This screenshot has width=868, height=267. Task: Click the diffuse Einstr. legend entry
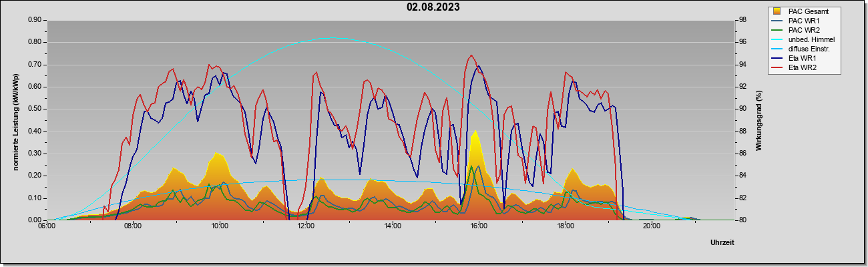click(x=810, y=49)
